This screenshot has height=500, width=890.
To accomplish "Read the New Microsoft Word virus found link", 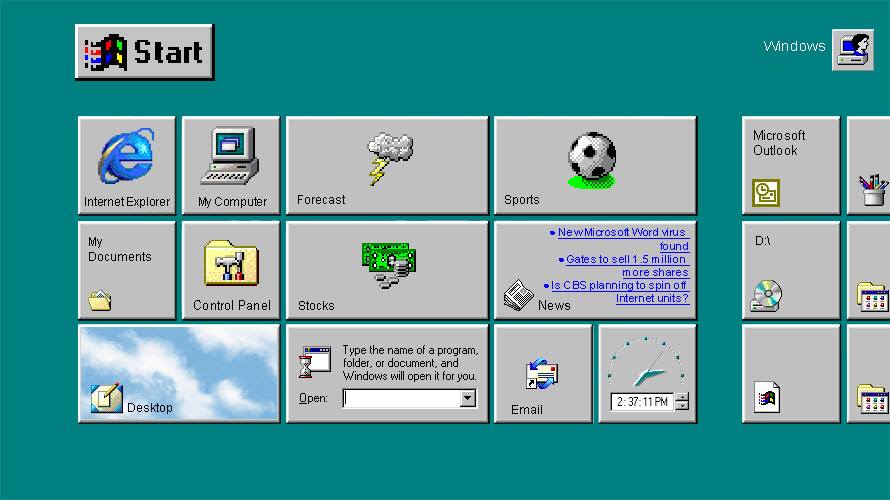I will 620,239.
